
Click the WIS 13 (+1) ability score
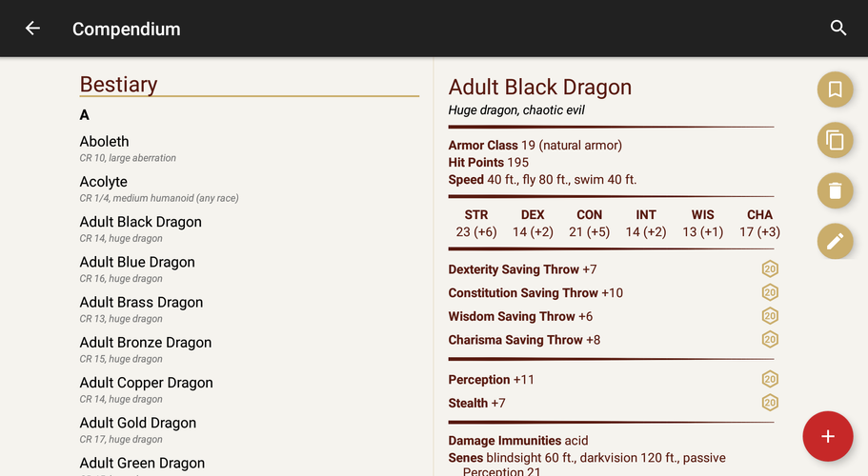pyautogui.click(x=702, y=224)
